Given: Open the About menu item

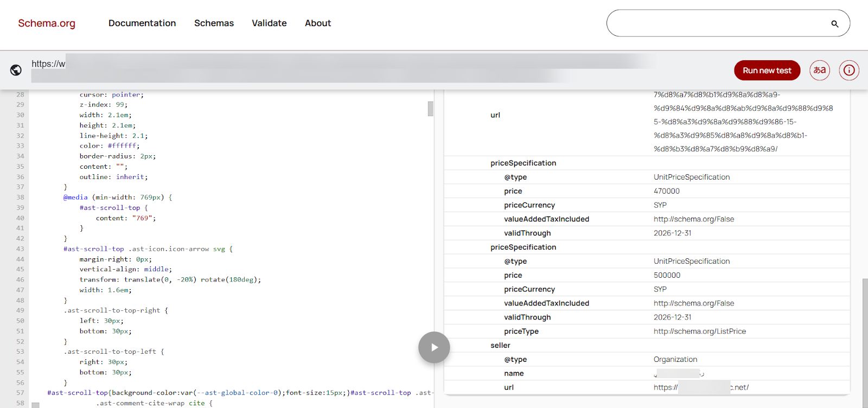Looking at the screenshot, I should [318, 23].
